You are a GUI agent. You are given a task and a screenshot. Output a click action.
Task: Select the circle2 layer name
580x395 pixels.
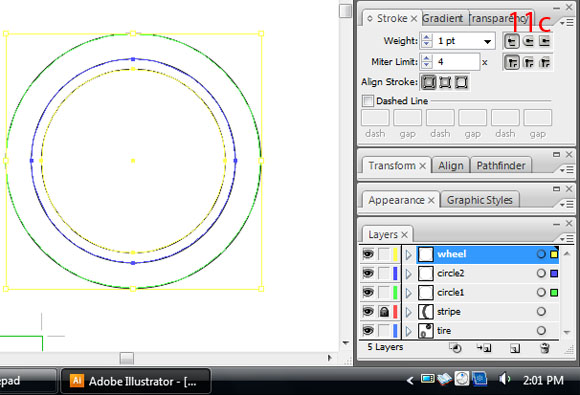pos(451,273)
